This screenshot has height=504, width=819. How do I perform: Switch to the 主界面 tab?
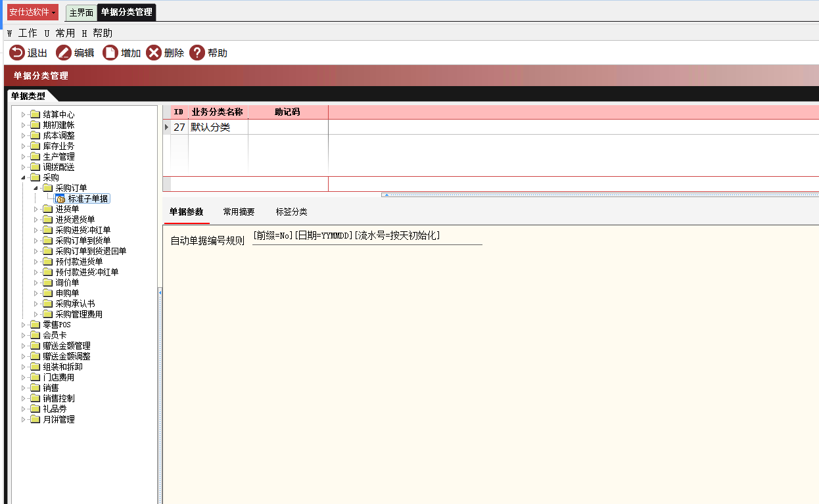pos(81,12)
